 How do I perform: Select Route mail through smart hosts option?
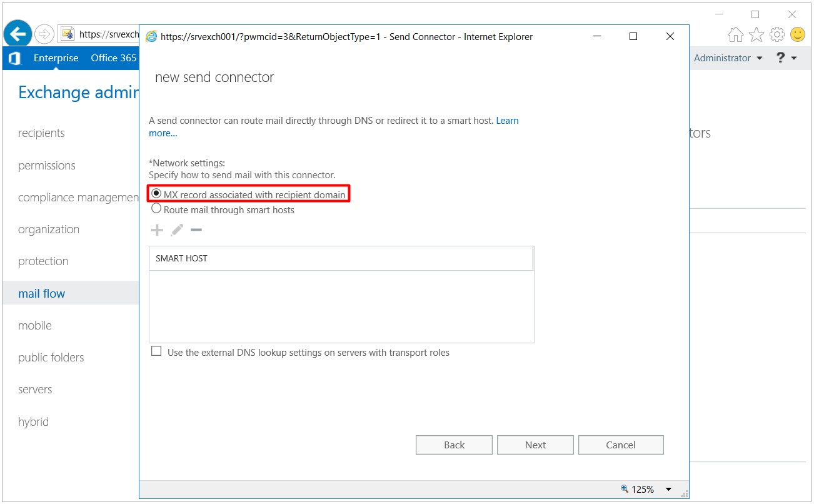pos(156,209)
